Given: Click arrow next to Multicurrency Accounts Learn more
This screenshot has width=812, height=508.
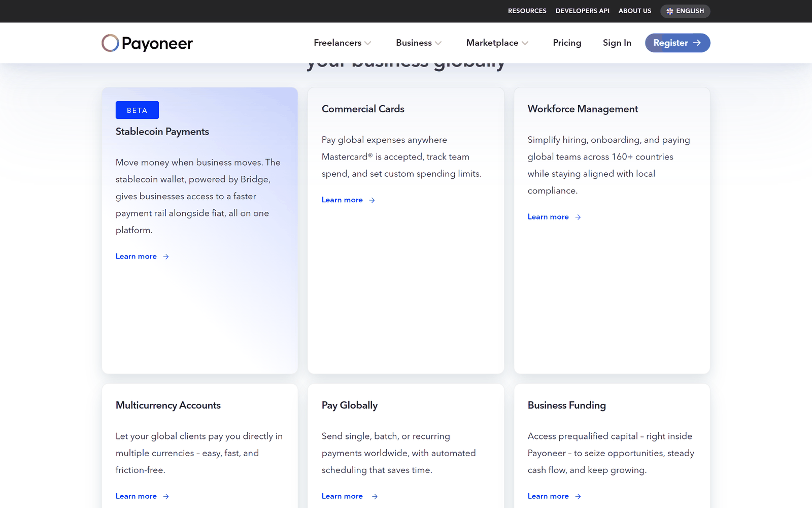Looking at the screenshot, I should [166, 496].
